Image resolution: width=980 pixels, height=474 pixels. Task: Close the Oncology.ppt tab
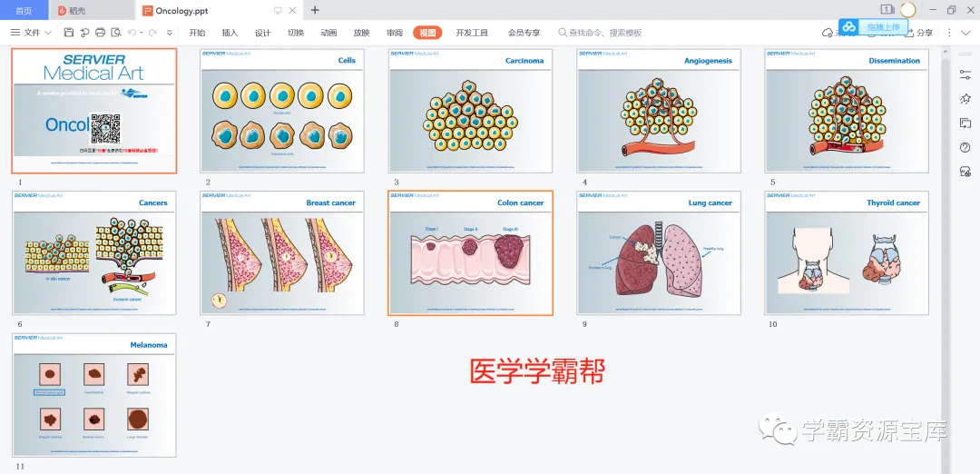pyautogui.click(x=293, y=11)
